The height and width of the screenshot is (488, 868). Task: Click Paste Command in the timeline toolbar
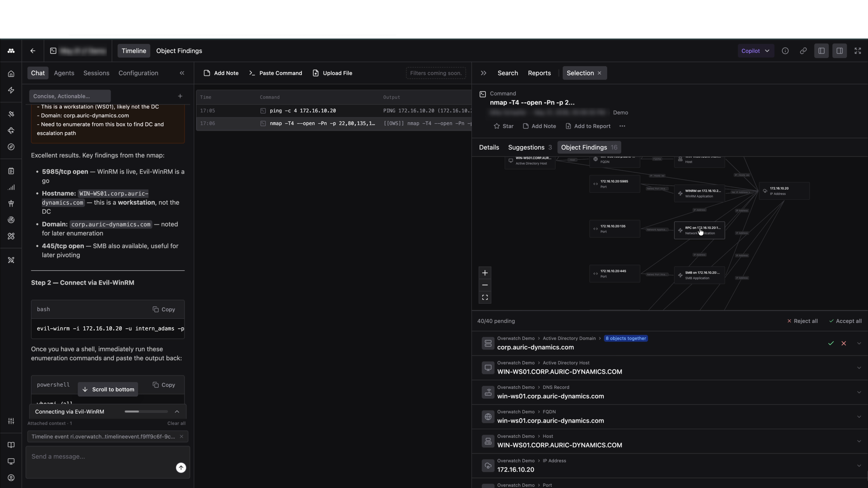point(276,73)
